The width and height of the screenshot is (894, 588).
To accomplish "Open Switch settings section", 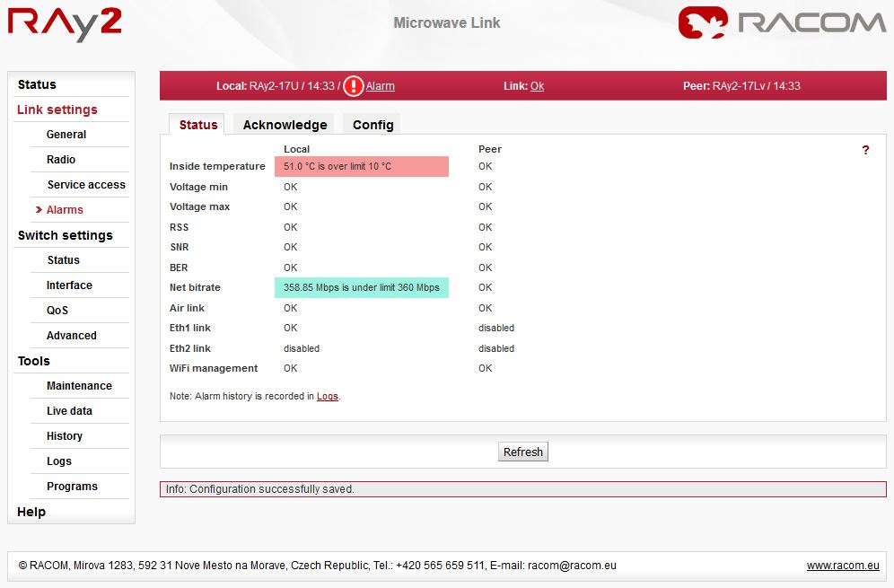I will tap(65, 235).
